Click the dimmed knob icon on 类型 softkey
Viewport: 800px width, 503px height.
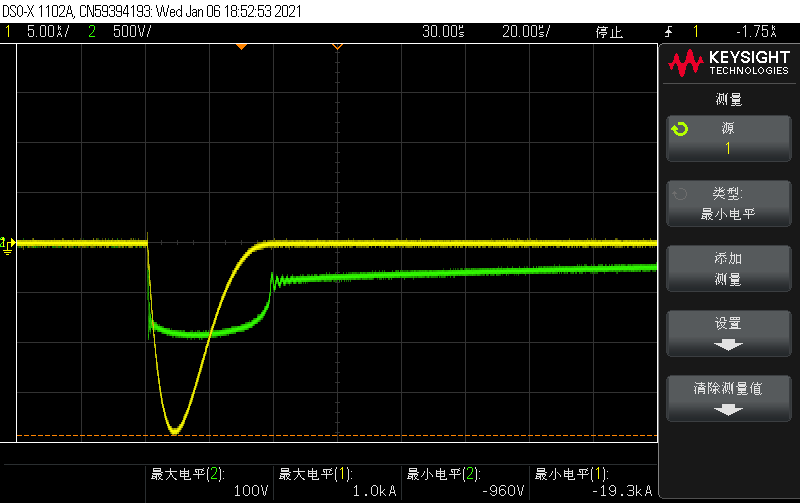[680, 195]
